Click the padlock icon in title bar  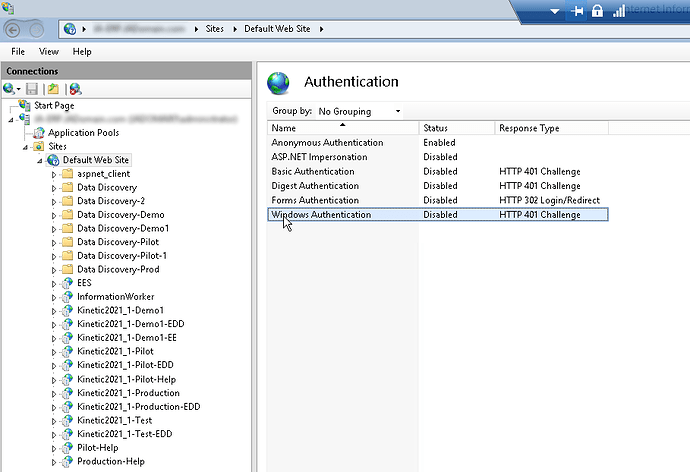[x=597, y=11]
